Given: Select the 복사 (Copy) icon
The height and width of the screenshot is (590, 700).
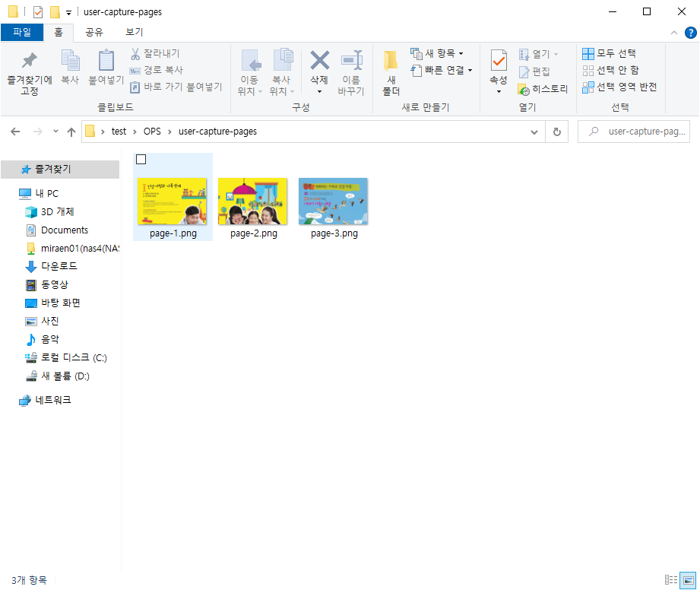Looking at the screenshot, I should pyautogui.click(x=69, y=71).
